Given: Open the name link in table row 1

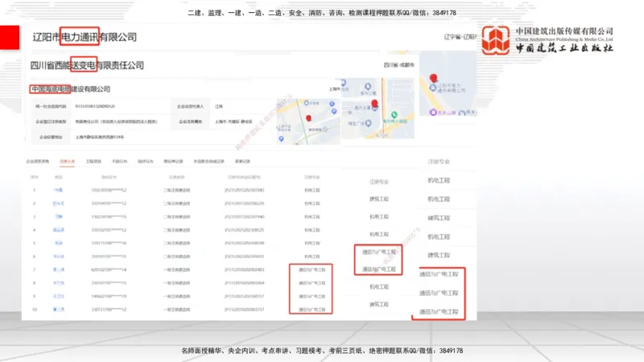Looking at the screenshot, I should click(58, 190).
